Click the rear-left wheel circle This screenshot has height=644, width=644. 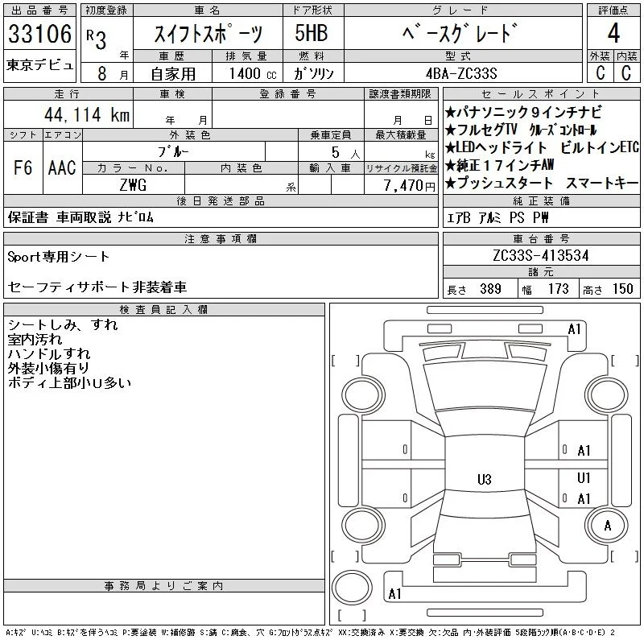pos(363,525)
